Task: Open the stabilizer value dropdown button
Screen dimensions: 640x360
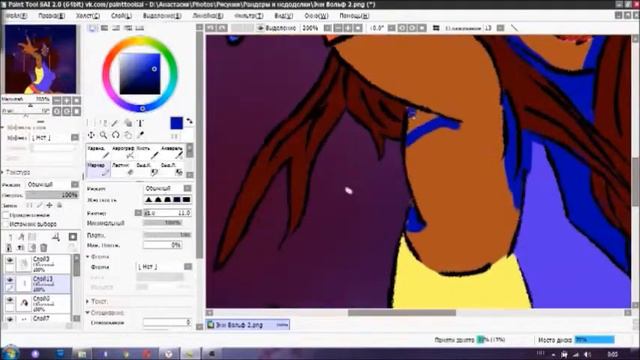Action: [x=501, y=28]
